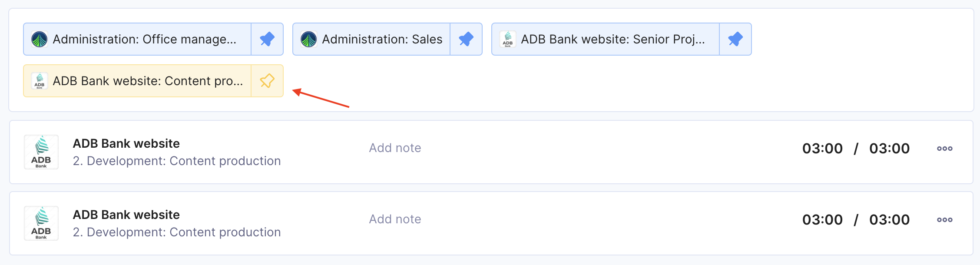Unpin the Administration: Sales shortcut
Viewport: 980px width, 265px height.
point(466,39)
